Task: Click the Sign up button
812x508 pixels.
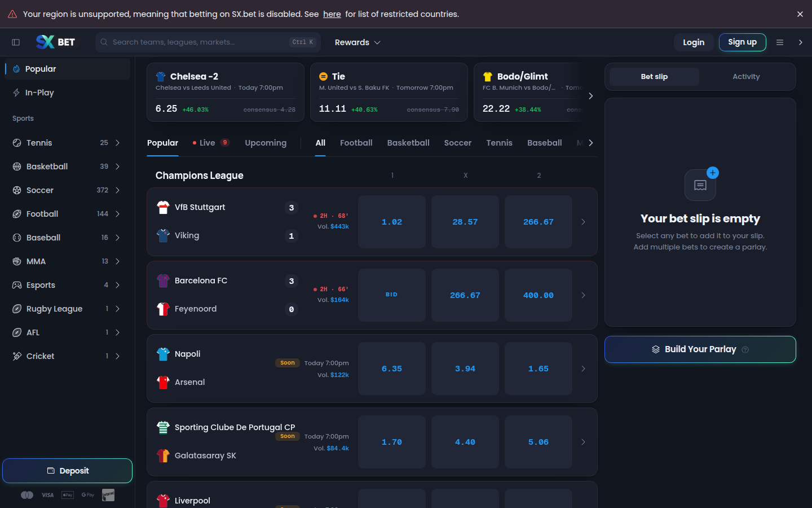Action: [x=742, y=42]
